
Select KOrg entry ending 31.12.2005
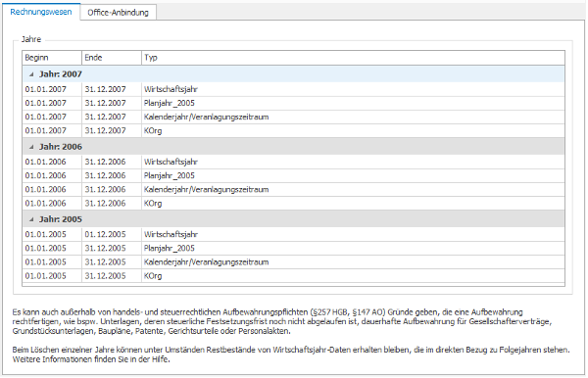(x=293, y=276)
